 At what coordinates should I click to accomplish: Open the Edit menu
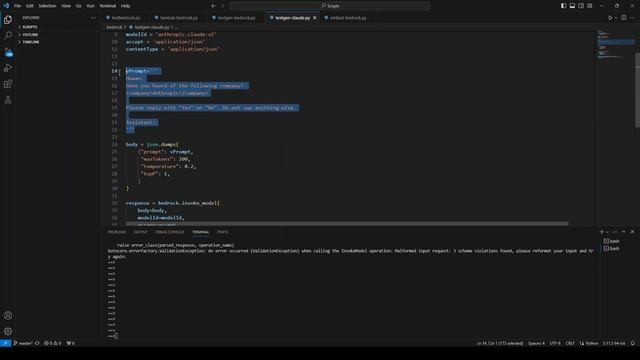[x=29, y=6]
